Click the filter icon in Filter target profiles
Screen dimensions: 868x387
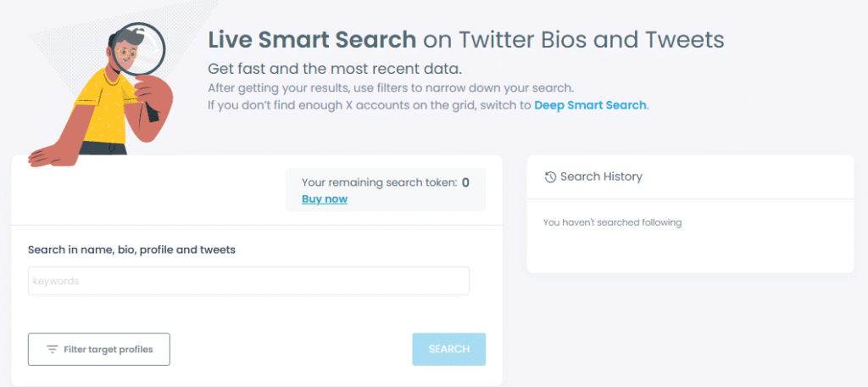53,350
